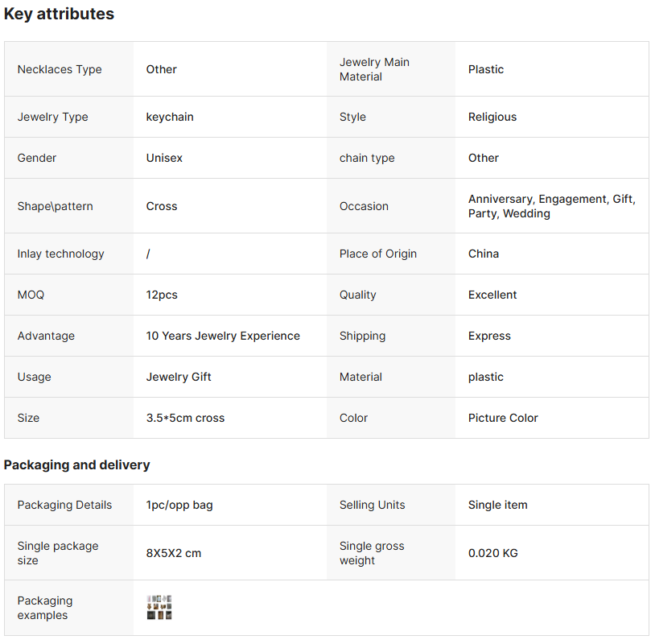Click the Necklaces Type label cell
The width and height of the screenshot is (651, 644).
[x=60, y=69]
